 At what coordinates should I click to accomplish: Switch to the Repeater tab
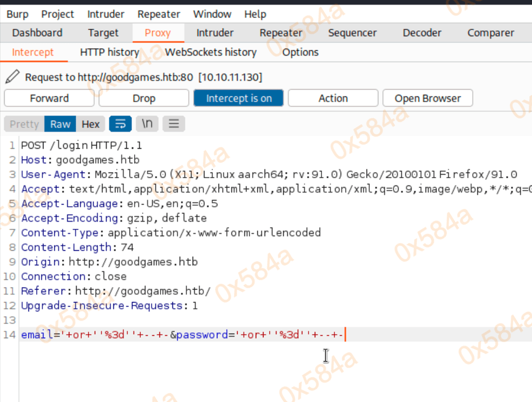281,33
